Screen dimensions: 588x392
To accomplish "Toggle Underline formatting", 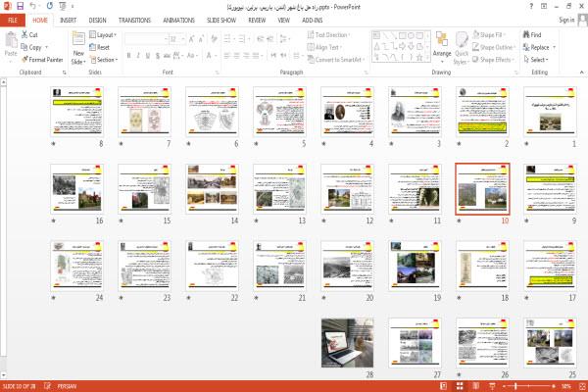I will [x=148, y=56].
